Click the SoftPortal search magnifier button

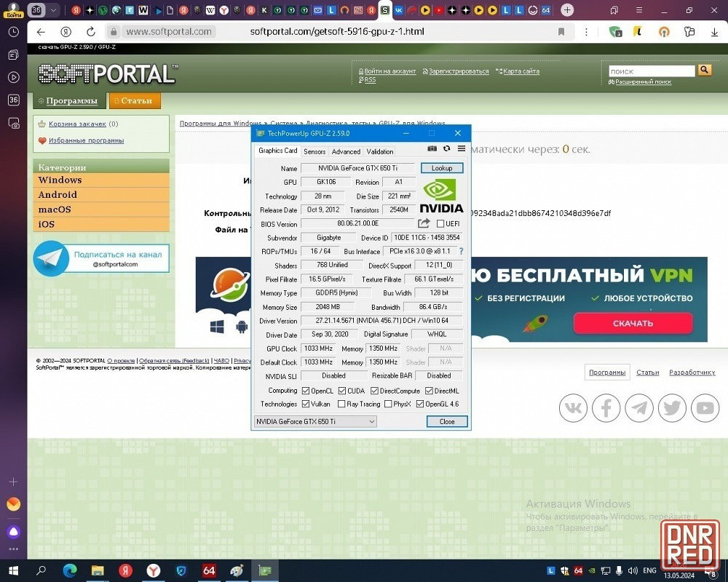pyautogui.click(x=704, y=70)
